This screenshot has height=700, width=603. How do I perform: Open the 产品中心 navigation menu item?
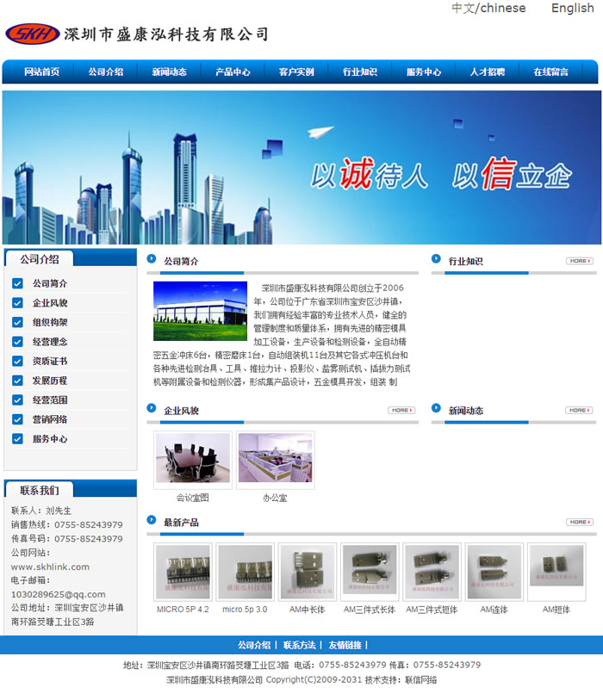tap(233, 72)
